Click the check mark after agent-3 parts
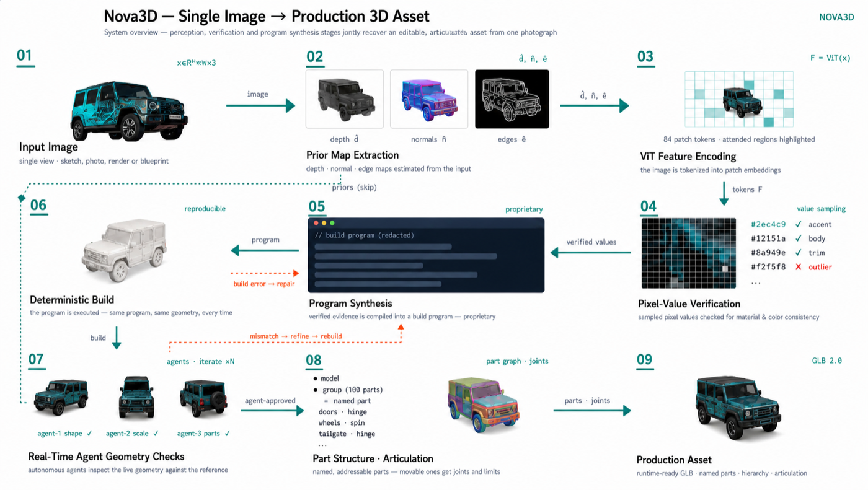The height and width of the screenshot is (490, 868). pos(228,434)
